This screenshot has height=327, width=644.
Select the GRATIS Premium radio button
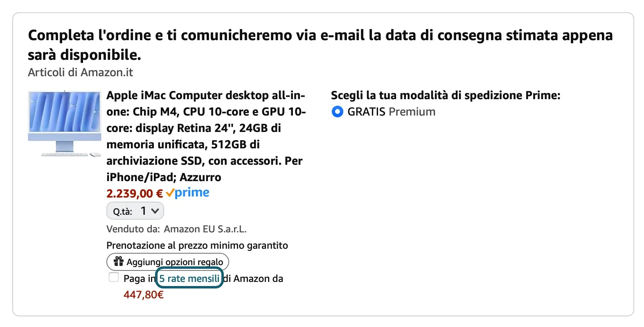click(x=337, y=111)
